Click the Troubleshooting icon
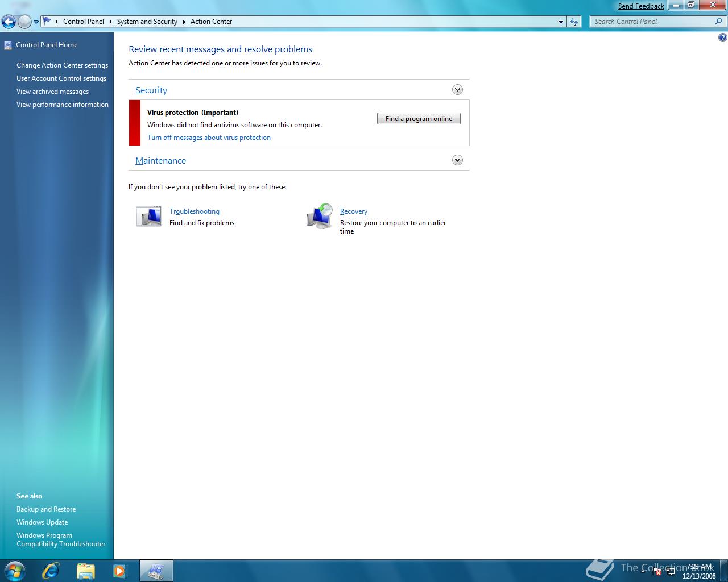 click(148, 217)
